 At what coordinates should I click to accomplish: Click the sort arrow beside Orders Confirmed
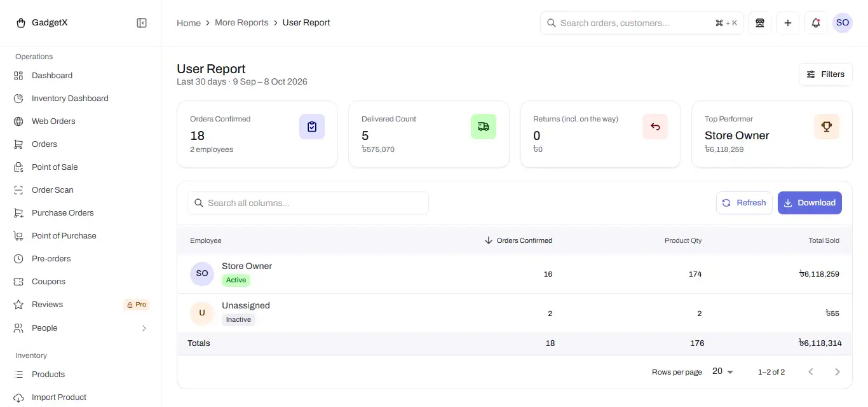pos(489,240)
